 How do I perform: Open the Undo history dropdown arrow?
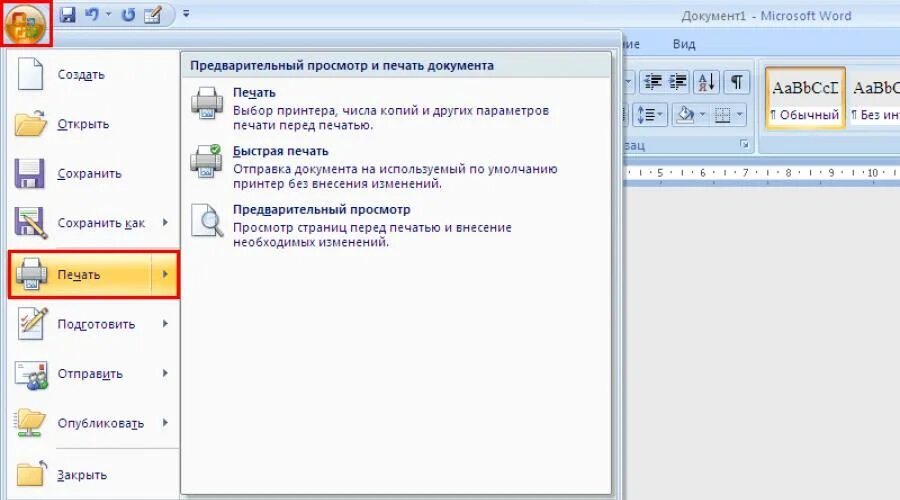tap(108, 14)
